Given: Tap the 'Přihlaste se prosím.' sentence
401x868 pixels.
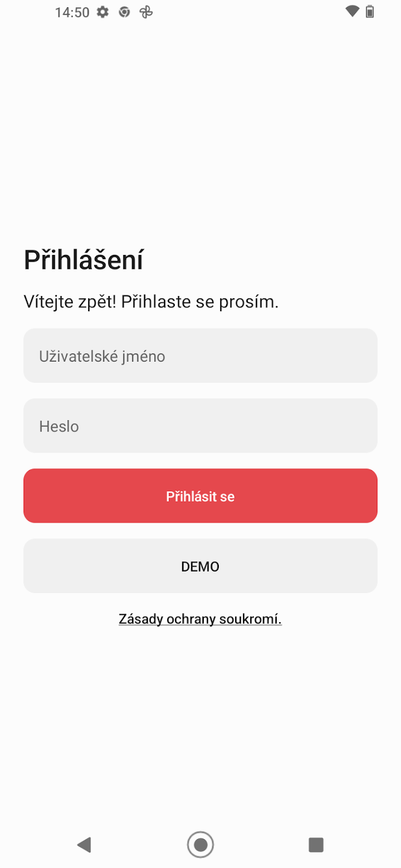Looking at the screenshot, I should pos(200,301).
